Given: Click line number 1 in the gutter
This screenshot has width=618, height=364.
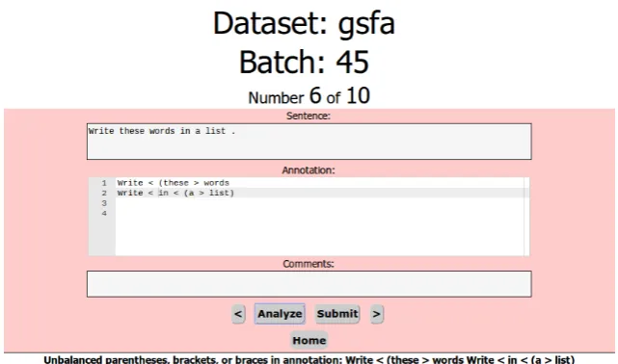Looking at the screenshot, I should 104,183.
